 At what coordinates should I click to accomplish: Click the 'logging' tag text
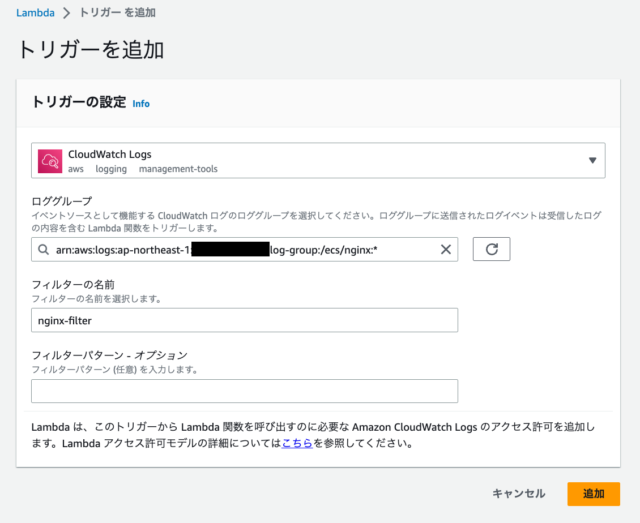(x=111, y=169)
